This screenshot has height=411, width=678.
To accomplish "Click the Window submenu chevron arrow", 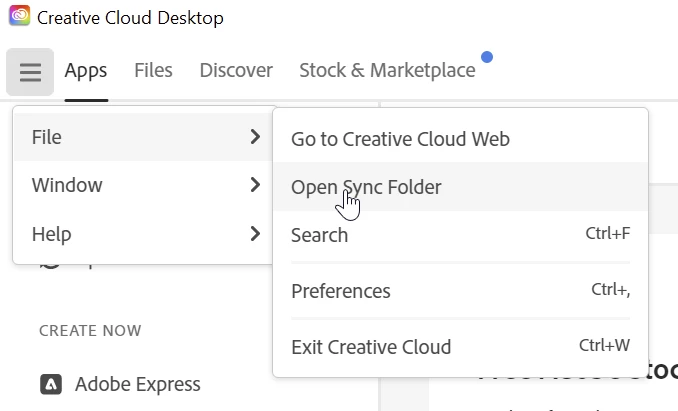I will [x=256, y=185].
